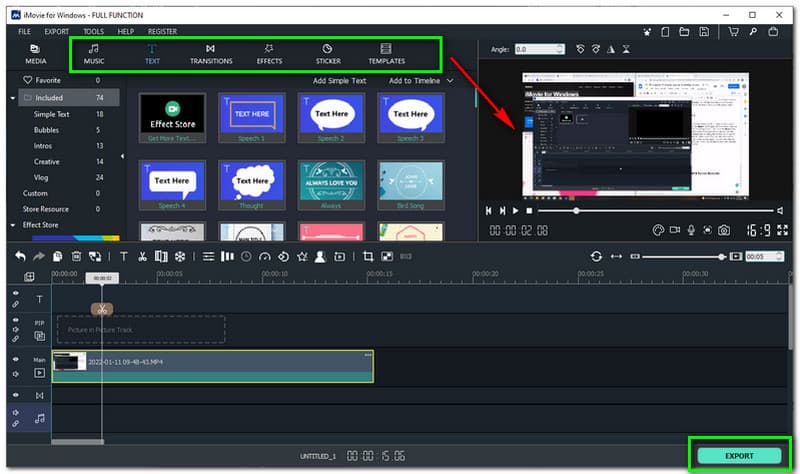Hide the Text track with eye icon

pyautogui.click(x=16, y=293)
